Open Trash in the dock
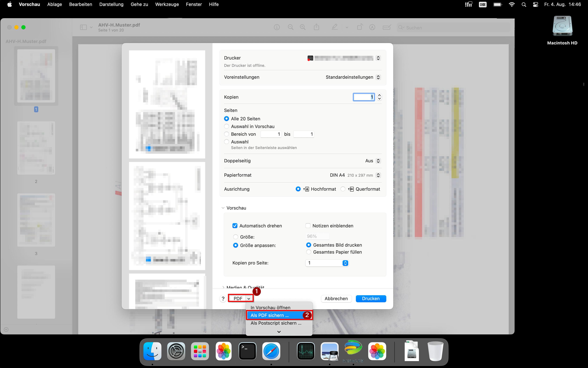The width and height of the screenshot is (588, 368). pyautogui.click(x=435, y=351)
